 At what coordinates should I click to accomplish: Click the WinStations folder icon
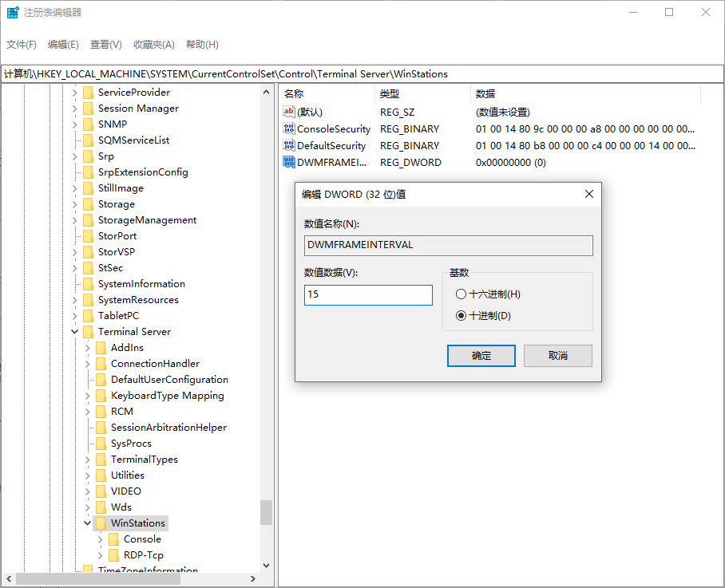[x=101, y=523]
